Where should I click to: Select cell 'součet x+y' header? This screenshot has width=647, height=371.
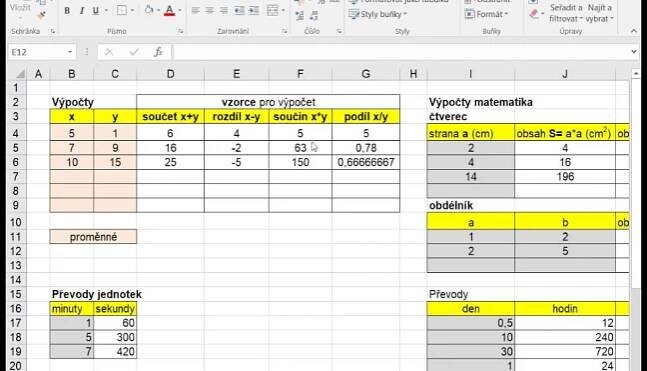click(170, 117)
